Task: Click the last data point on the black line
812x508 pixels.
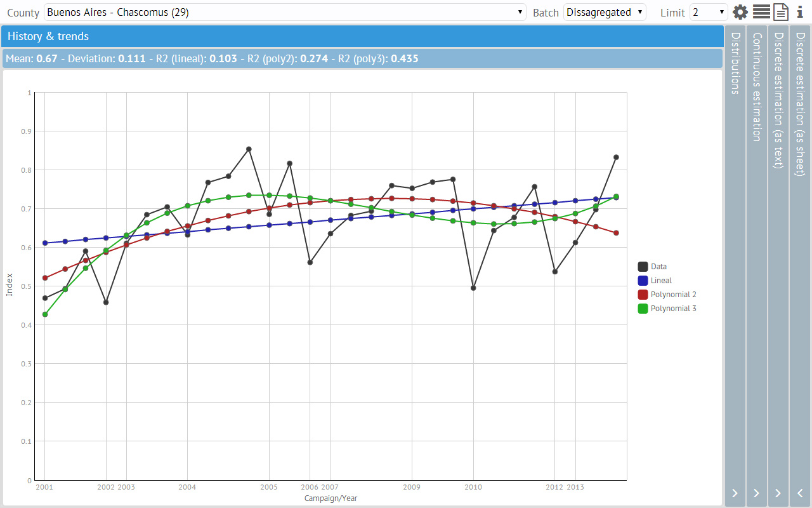Action: 616,157
